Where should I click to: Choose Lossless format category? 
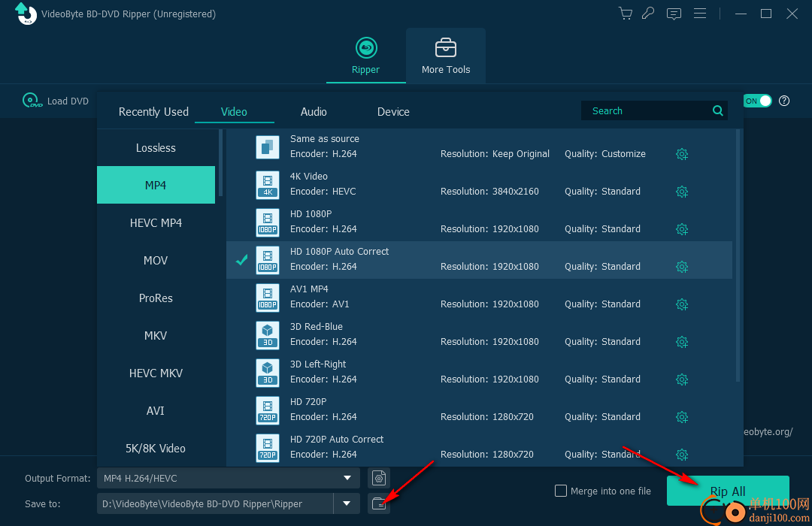(156, 147)
